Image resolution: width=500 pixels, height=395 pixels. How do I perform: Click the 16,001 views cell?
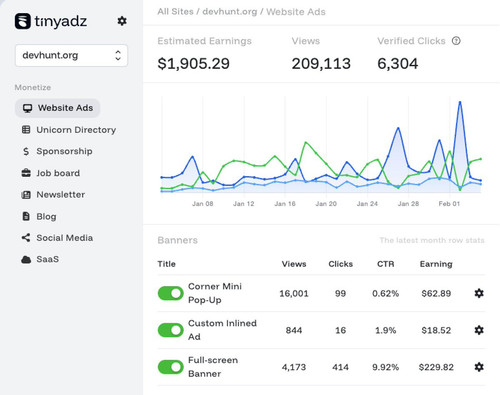(294, 294)
